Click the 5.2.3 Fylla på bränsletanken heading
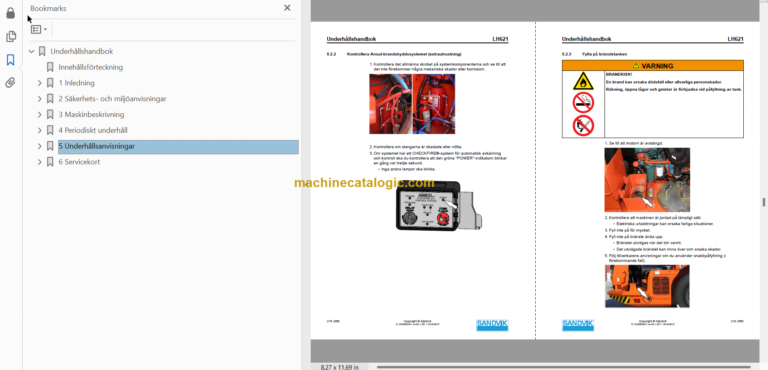The height and width of the screenshot is (370, 768). pos(595,54)
